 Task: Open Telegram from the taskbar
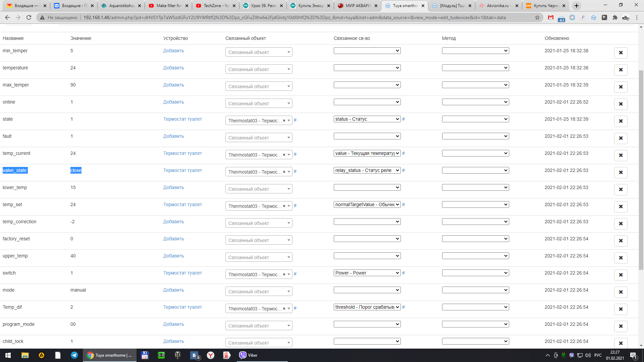click(x=74, y=355)
